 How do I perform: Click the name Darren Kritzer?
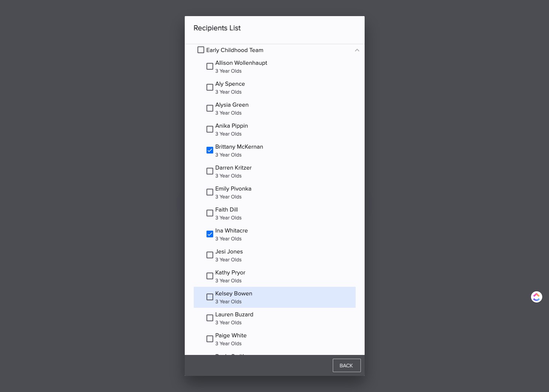233,168
